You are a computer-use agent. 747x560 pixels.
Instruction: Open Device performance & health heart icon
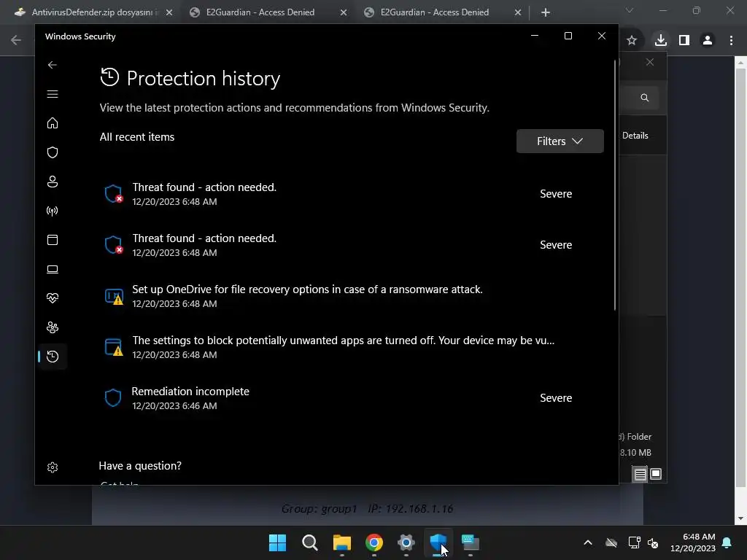53,298
